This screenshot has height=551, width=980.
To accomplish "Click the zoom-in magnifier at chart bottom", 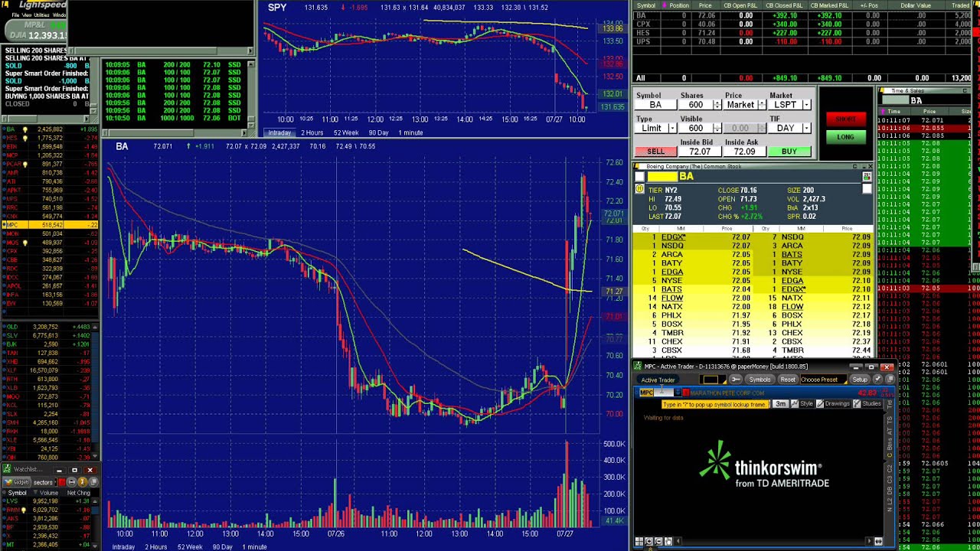I will (x=649, y=542).
